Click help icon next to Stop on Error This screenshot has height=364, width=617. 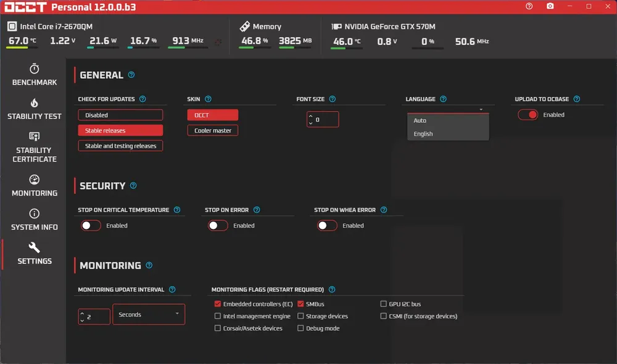[257, 210]
